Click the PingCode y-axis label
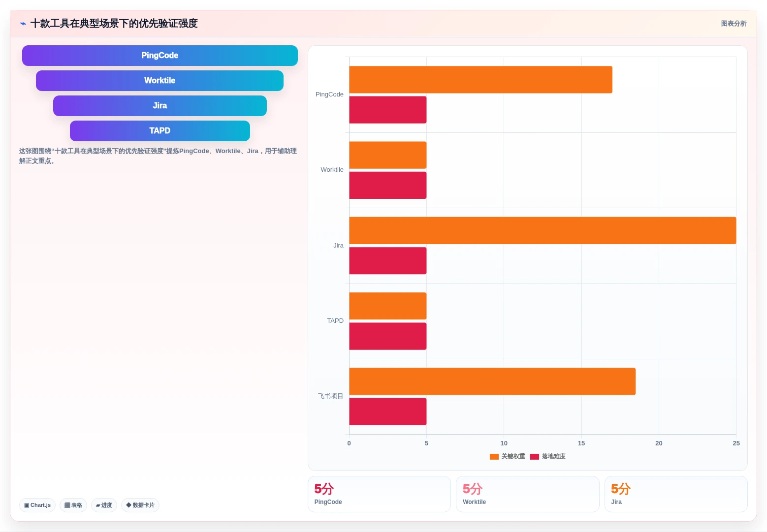This screenshot has width=767, height=532. (x=329, y=94)
